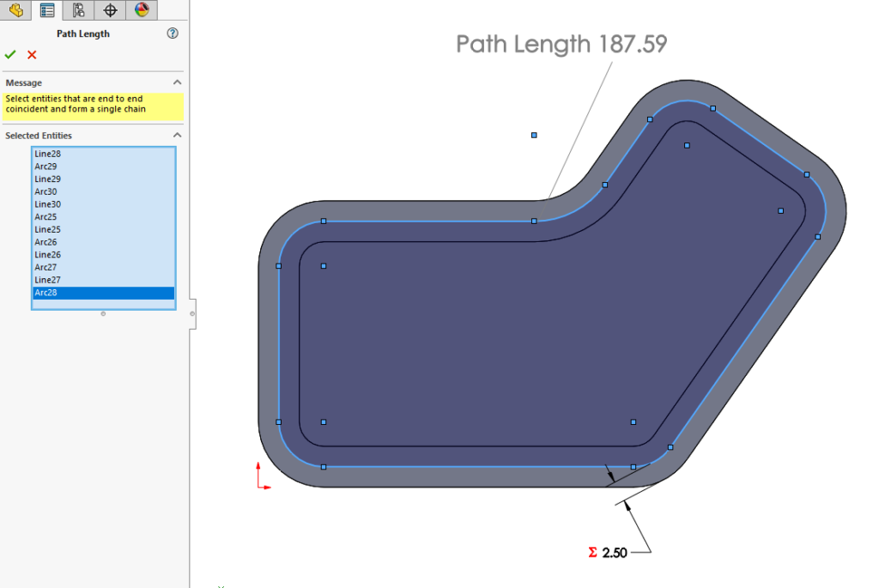Open the ConfigurationManager tab
The width and height of the screenshot is (879, 588).
click(x=77, y=9)
